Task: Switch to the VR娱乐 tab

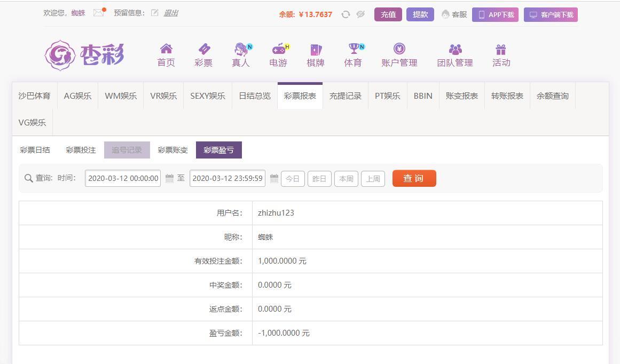Action: click(163, 96)
